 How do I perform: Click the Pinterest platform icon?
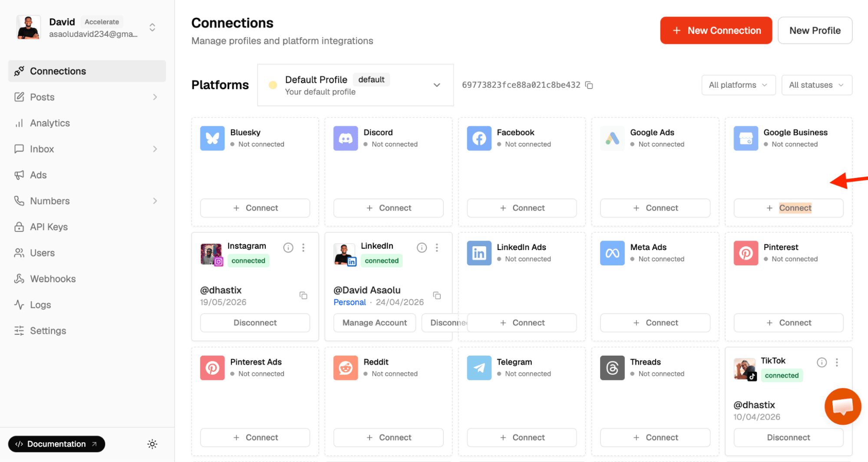pos(746,253)
